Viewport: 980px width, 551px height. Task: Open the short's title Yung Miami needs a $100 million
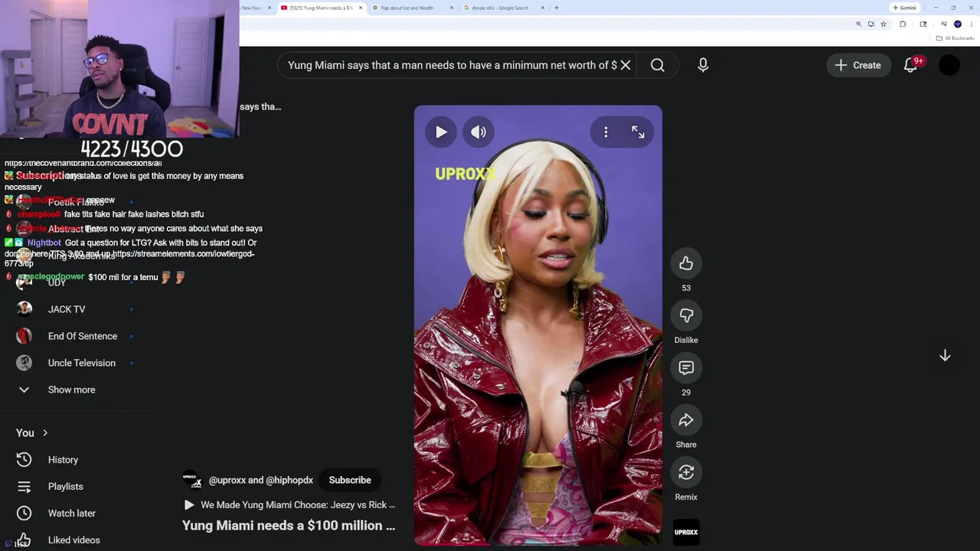(x=289, y=525)
